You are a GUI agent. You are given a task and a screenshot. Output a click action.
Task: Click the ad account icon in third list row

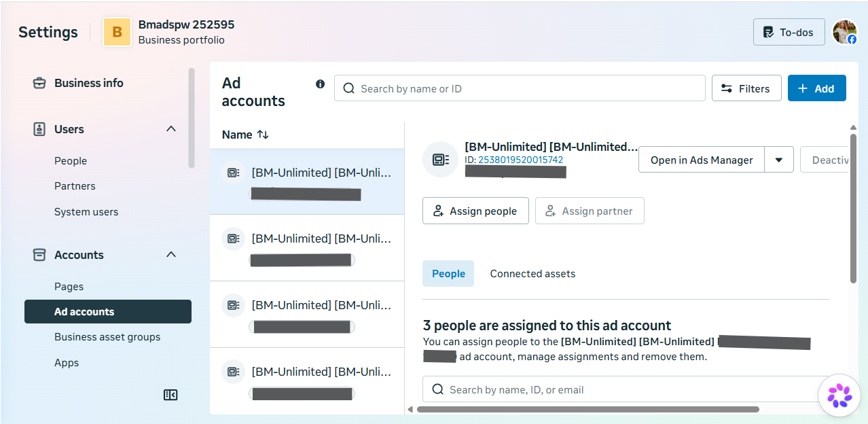[x=233, y=305]
